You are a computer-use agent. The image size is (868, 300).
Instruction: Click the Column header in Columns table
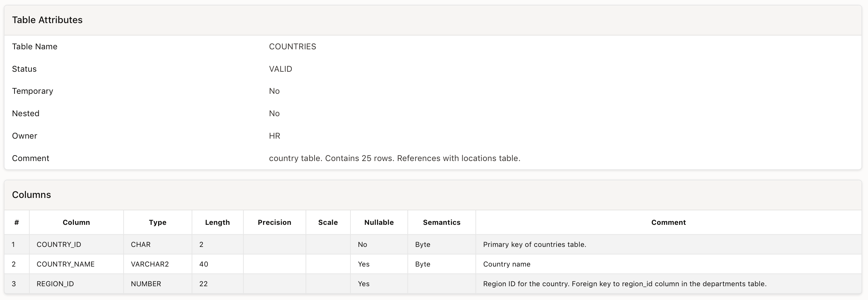[x=76, y=222]
